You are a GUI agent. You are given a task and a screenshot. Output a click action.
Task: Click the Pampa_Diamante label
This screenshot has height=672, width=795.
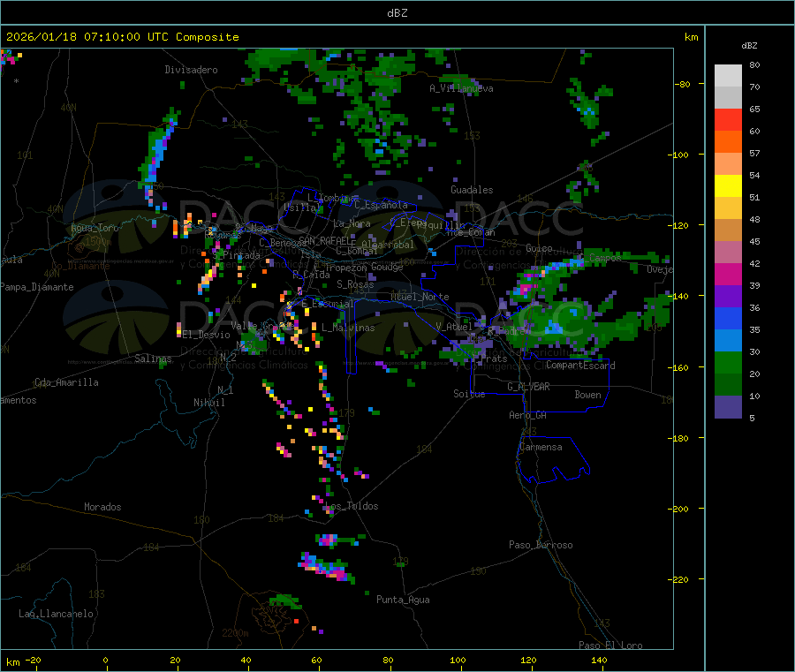(x=37, y=287)
